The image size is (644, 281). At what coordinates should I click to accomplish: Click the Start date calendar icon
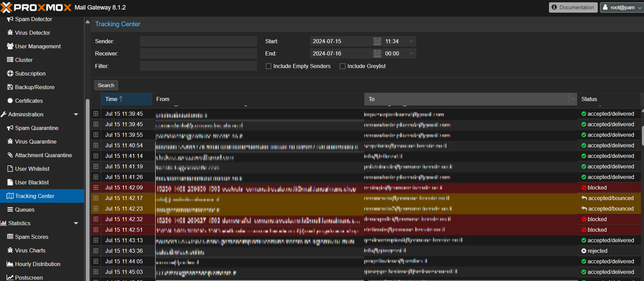[x=377, y=42]
